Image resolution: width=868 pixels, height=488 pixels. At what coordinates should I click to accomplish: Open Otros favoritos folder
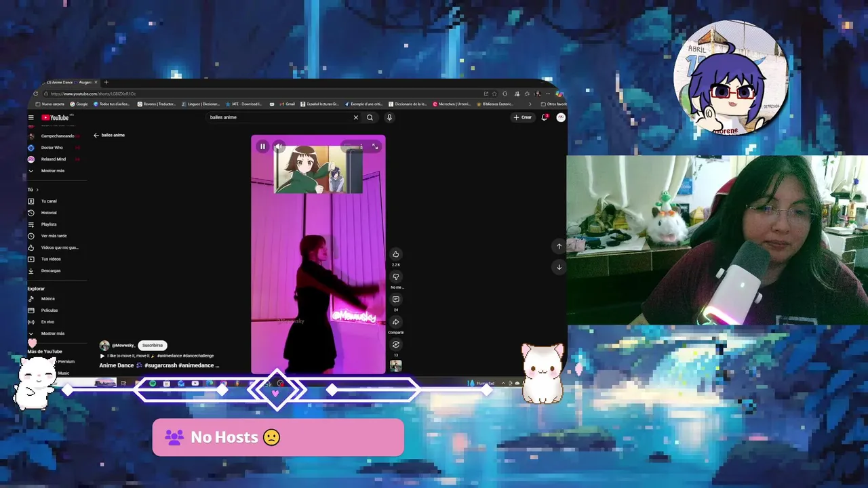(x=554, y=104)
